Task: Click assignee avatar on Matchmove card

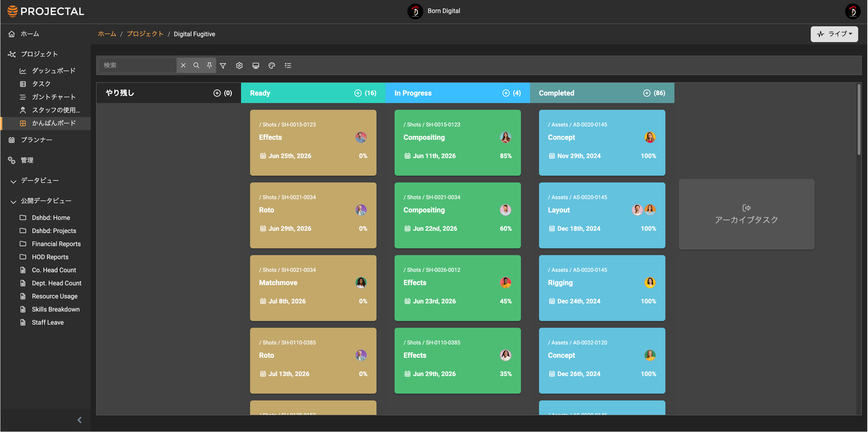Action: tap(361, 282)
